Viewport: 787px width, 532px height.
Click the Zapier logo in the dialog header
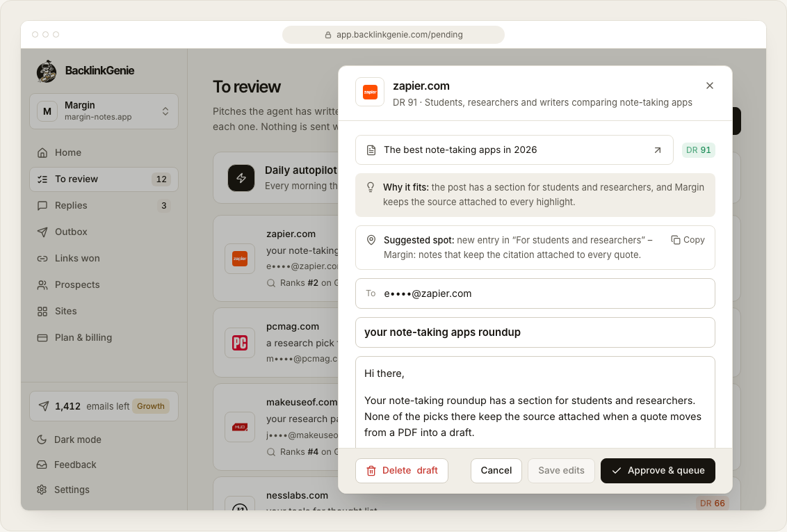370,92
